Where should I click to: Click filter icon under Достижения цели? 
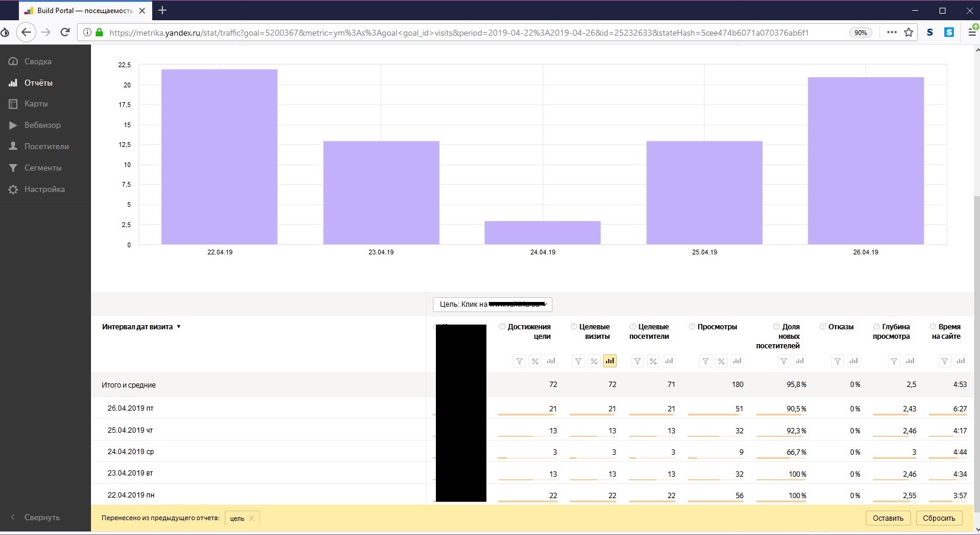[519, 361]
